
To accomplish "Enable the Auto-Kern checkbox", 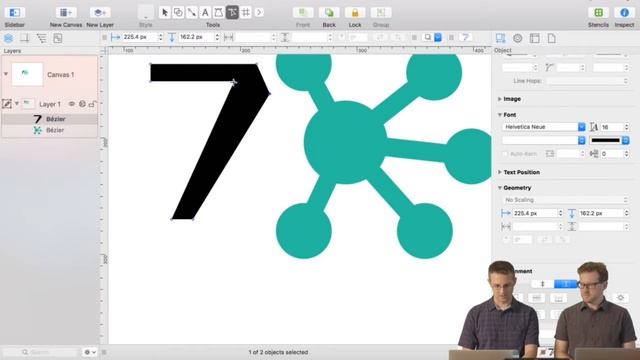I will pyautogui.click(x=504, y=154).
